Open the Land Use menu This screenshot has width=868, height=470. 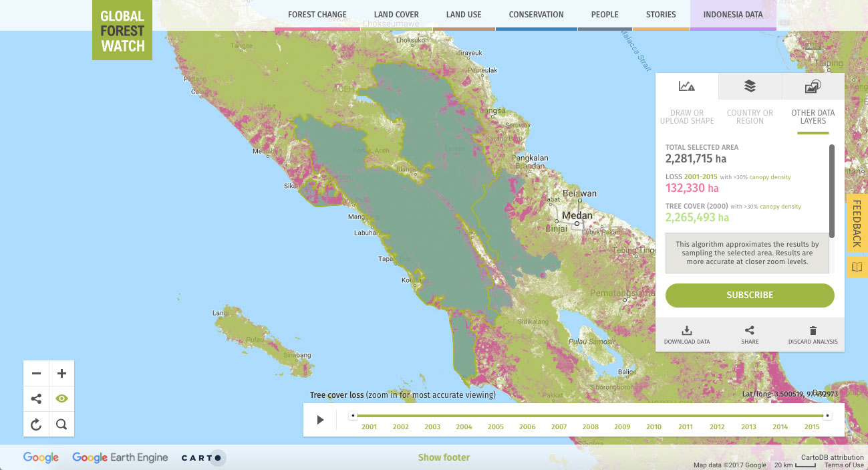pyautogui.click(x=464, y=15)
